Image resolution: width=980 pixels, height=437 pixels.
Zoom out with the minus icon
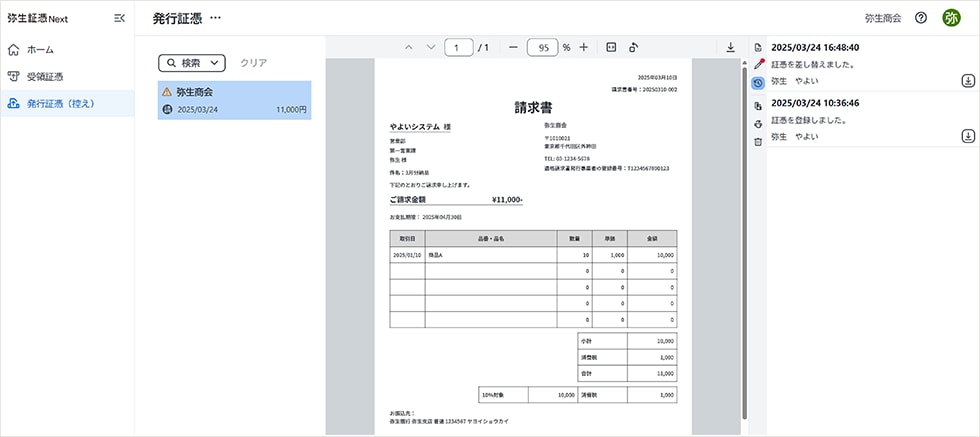point(512,47)
